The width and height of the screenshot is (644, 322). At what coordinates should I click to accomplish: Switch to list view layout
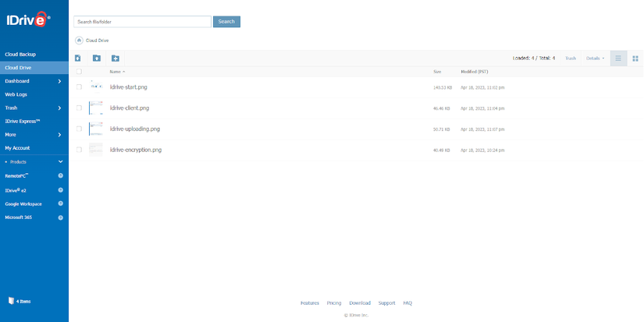pos(618,58)
